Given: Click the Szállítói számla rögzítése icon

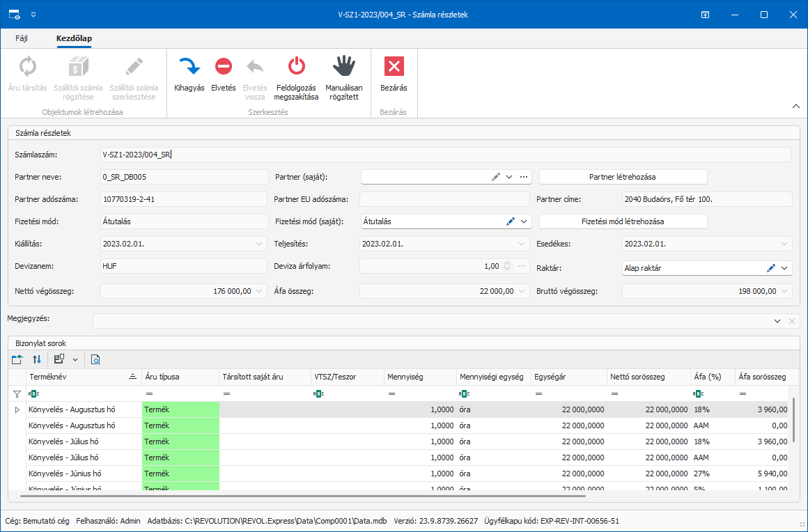Looking at the screenshot, I should [78, 67].
